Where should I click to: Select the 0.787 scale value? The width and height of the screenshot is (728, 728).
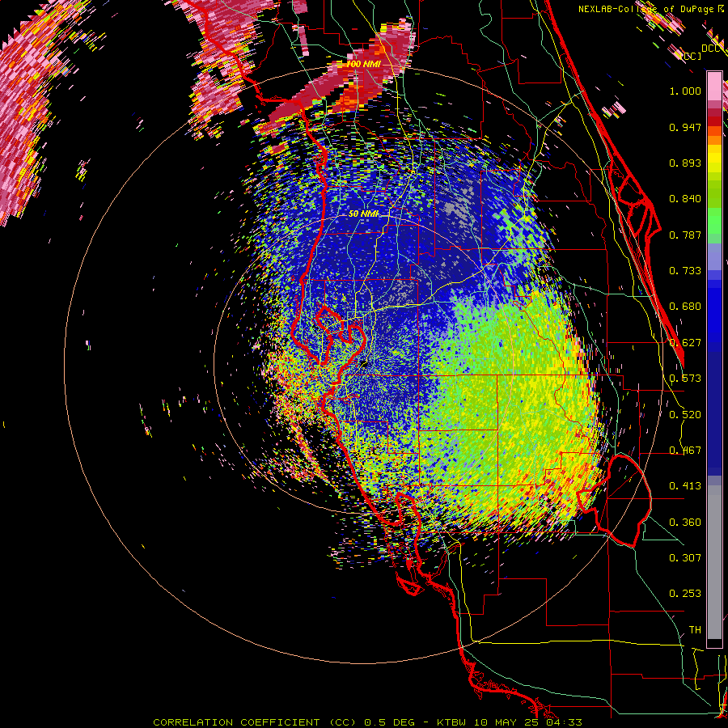(685, 235)
